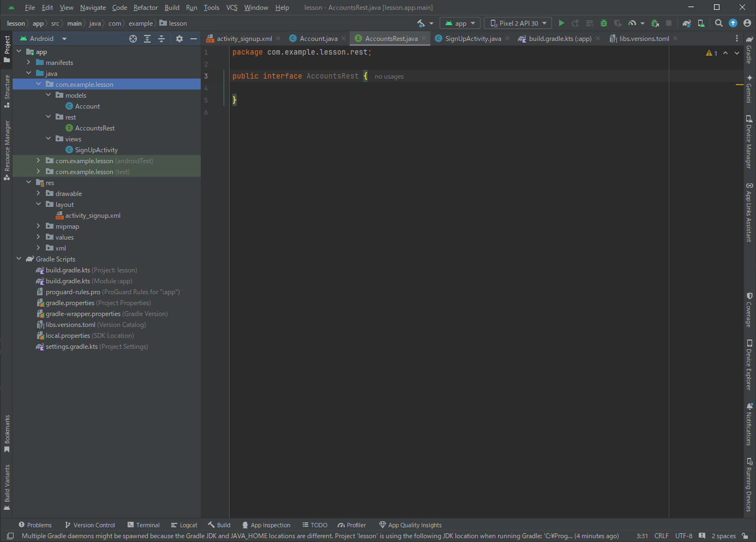Open the Problems tool window
756x542 pixels.
tap(35, 525)
